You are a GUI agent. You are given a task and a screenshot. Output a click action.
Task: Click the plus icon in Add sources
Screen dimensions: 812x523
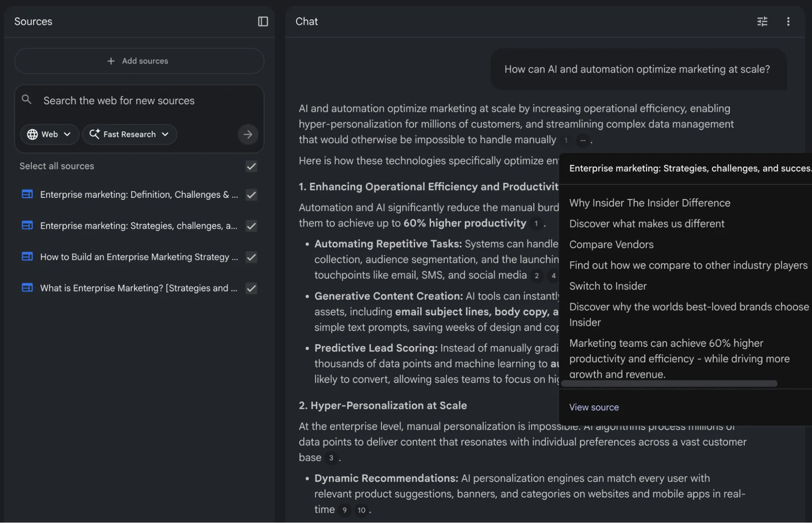111,61
